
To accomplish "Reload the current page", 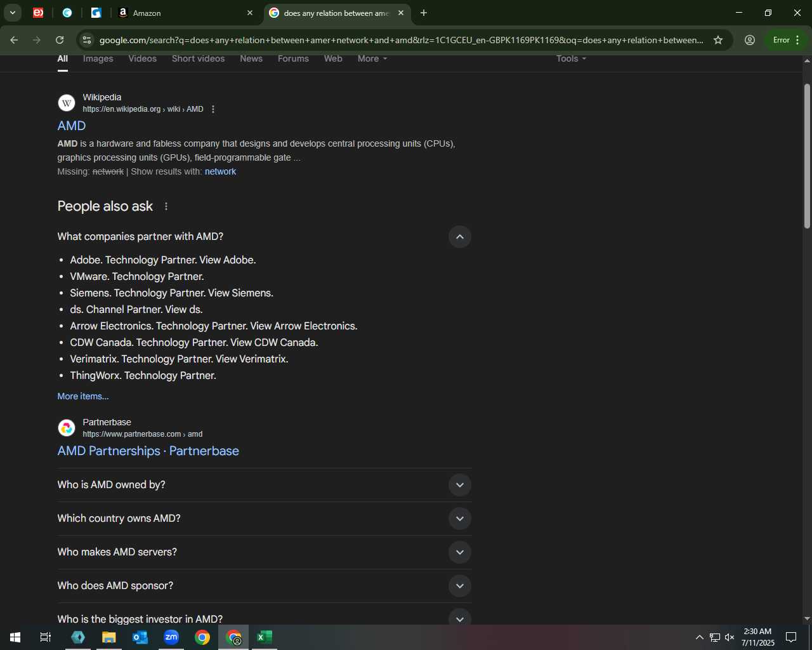I will tap(60, 40).
